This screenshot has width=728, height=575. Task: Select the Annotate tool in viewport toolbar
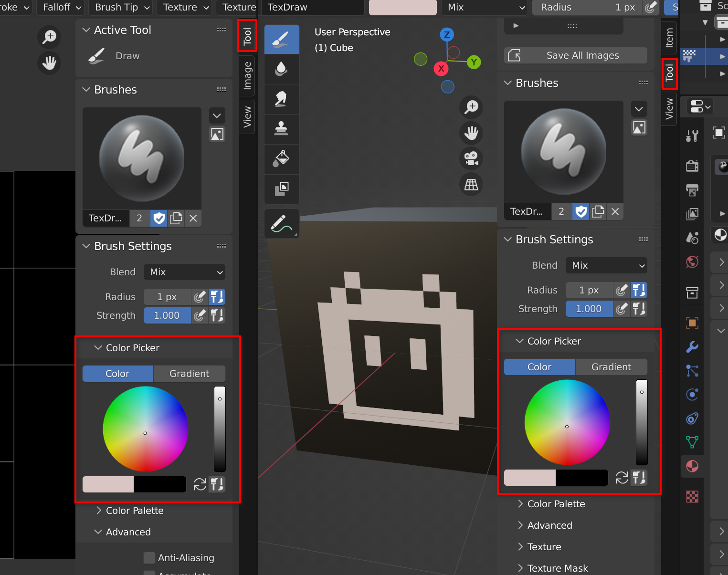[282, 223]
